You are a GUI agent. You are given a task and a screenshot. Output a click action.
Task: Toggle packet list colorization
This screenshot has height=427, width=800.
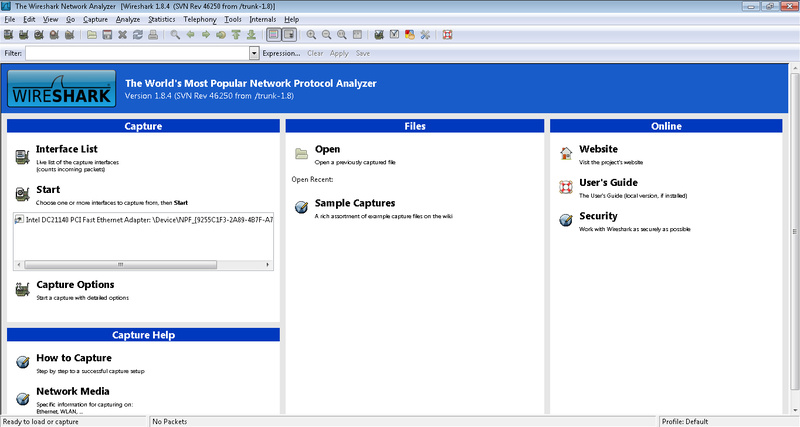click(x=274, y=35)
